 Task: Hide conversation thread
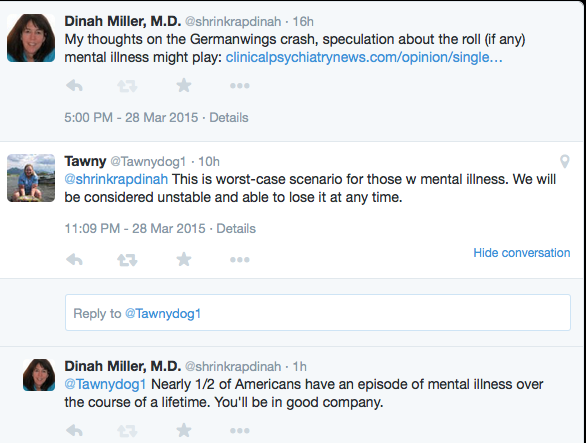click(522, 253)
